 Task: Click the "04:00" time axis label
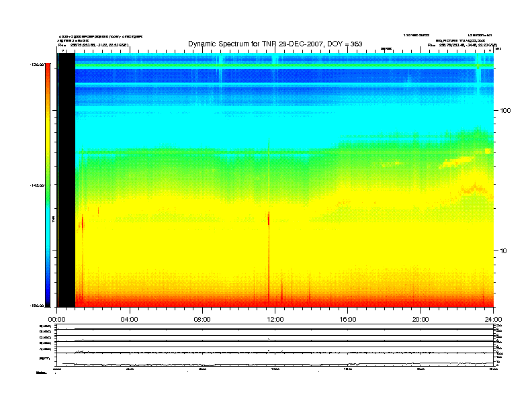(130, 320)
